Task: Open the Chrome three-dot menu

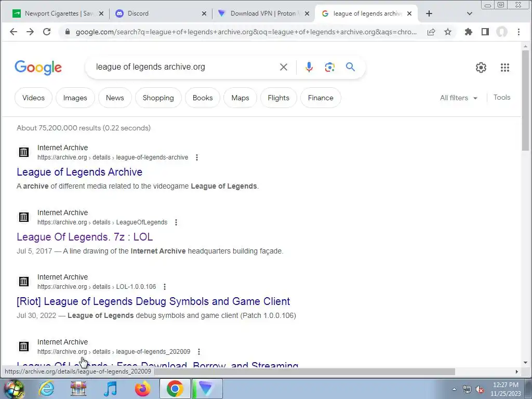Action: click(x=518, y=32)
